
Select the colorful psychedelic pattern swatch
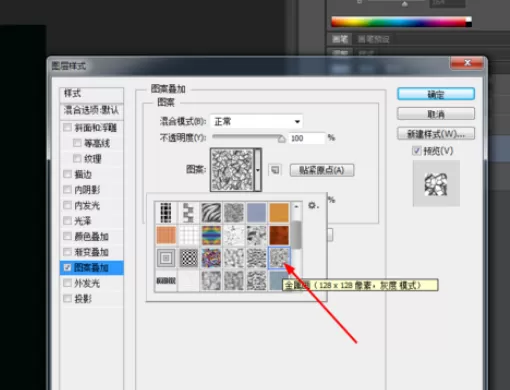coord(211,258)
